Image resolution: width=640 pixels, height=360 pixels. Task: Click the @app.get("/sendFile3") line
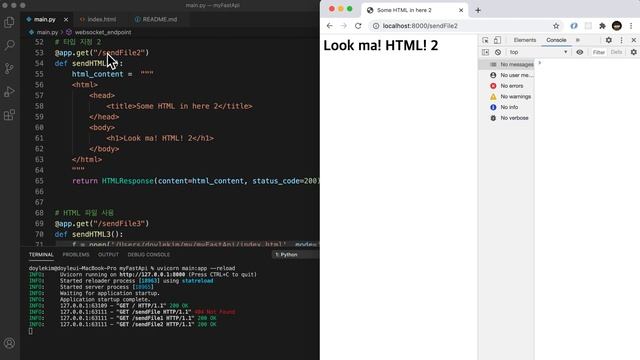pos(102,223)
